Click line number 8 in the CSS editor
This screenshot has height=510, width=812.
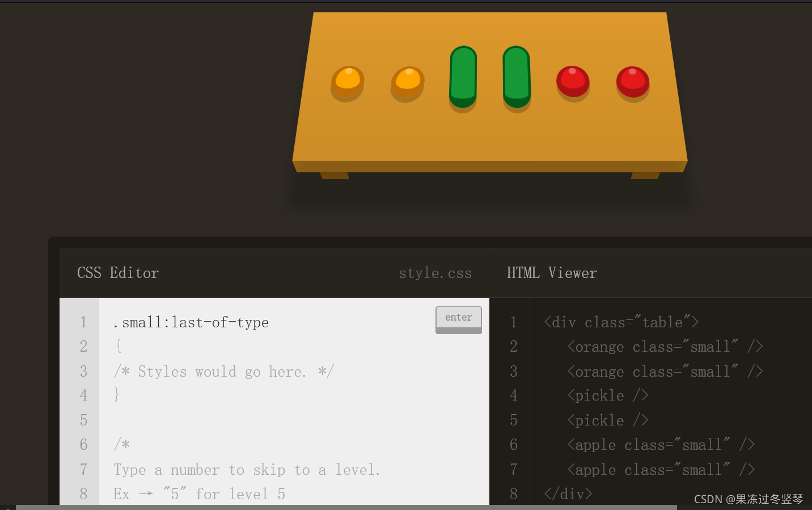pos(83,494)
